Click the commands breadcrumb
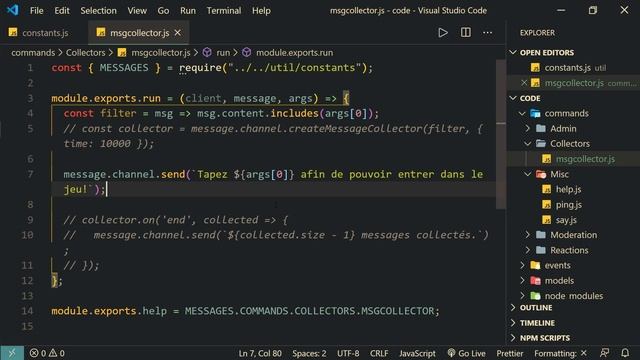 tap(33, 53)
